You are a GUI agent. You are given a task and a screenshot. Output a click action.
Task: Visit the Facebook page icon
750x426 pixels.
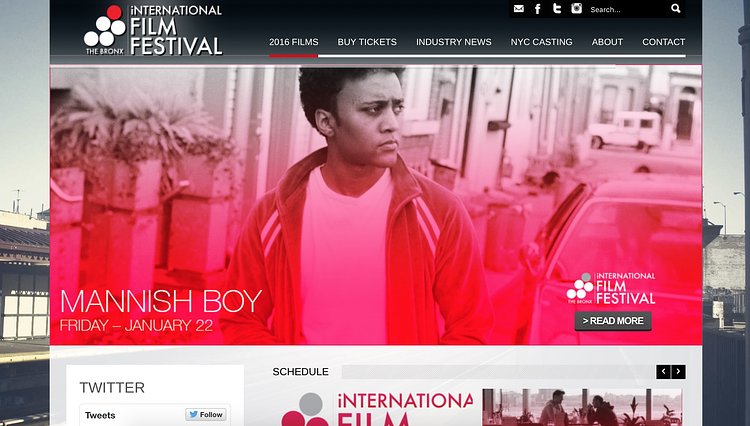tap(538, 9)
